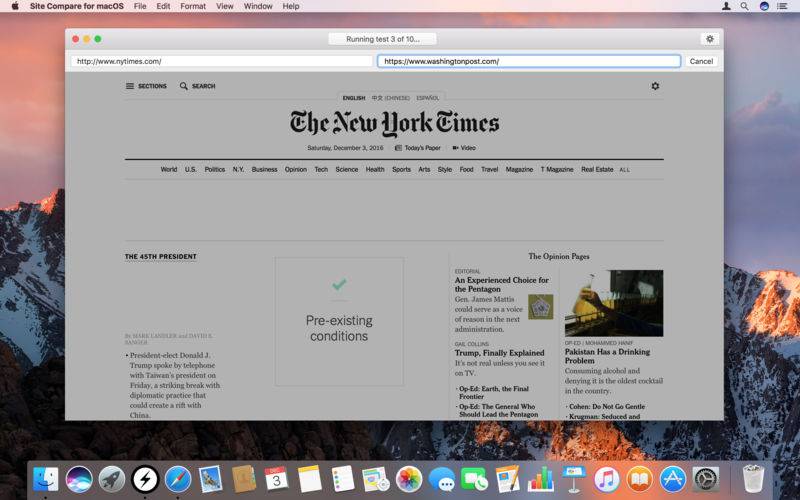Open the Apple menu
The height and width of the screenshot is (500, 800).
(x=15, y=6)
